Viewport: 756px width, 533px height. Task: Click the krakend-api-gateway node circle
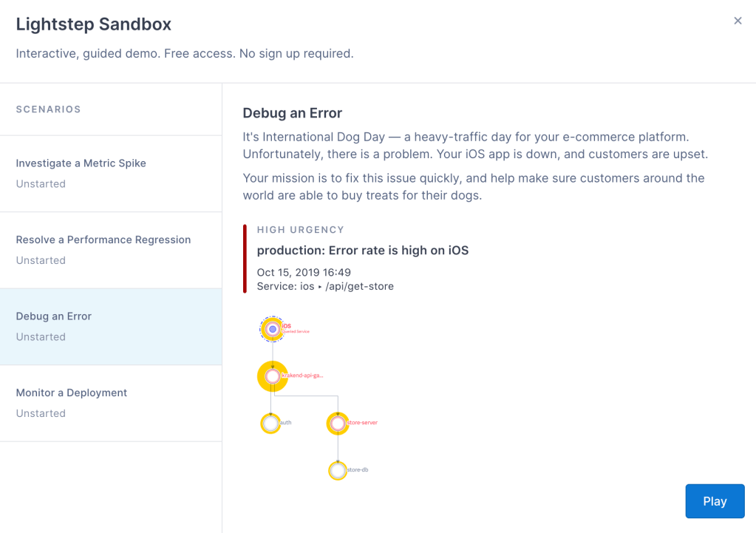pyautogui.click(x=273, y=376)
